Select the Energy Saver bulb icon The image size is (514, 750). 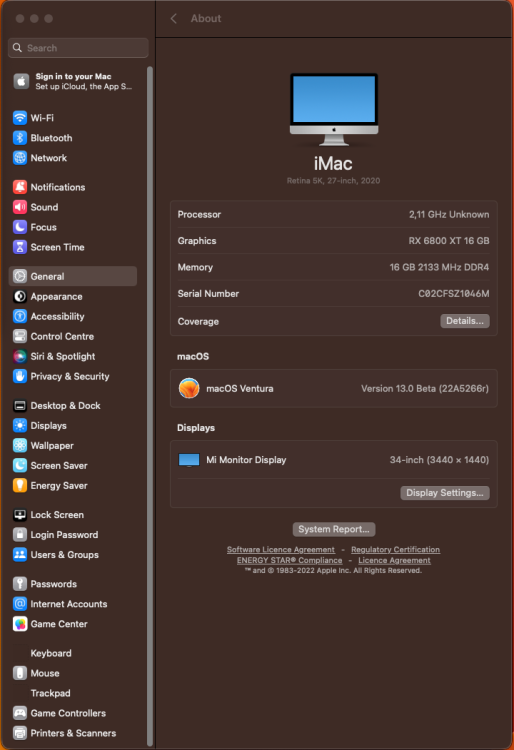(20, 485)
